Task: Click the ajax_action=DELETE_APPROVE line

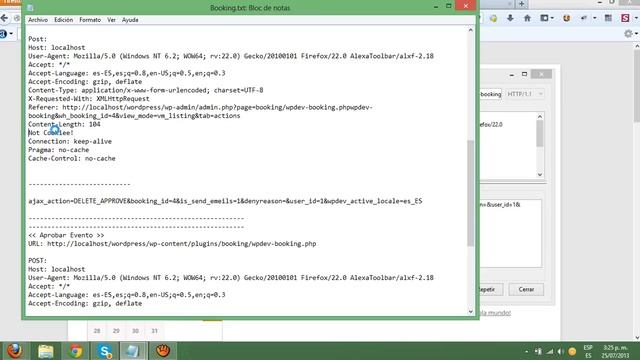Action: tap(225, 201)
